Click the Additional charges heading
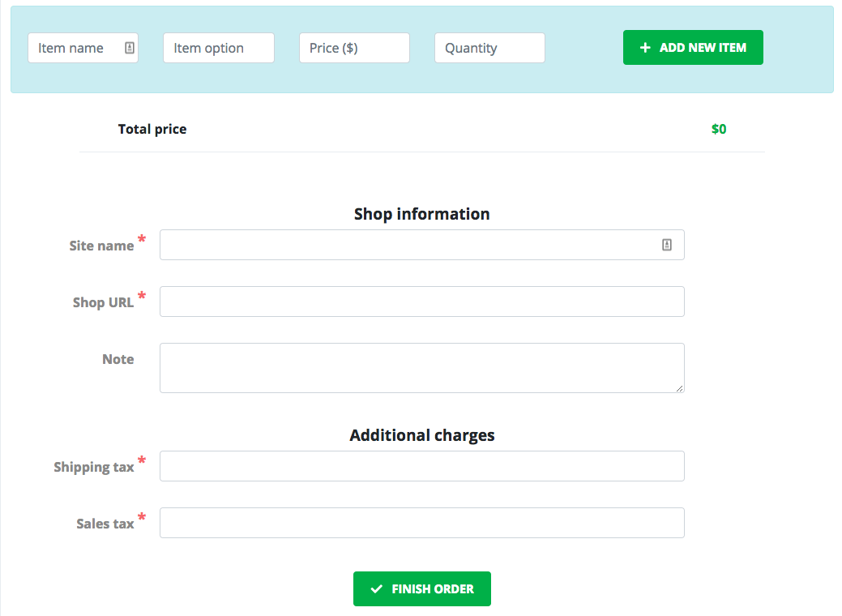Viewport: 842px width, 616px height. 422,435
